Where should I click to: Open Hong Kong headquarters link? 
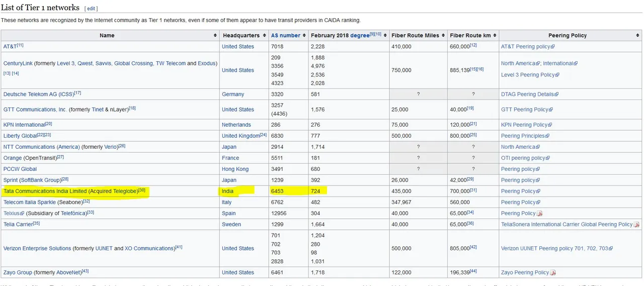(235, 169)
